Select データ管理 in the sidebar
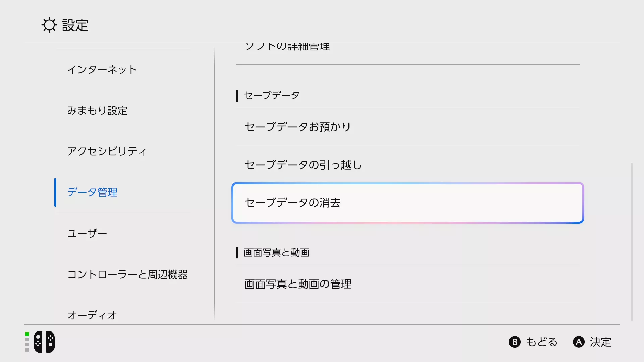 click(93, 192)
